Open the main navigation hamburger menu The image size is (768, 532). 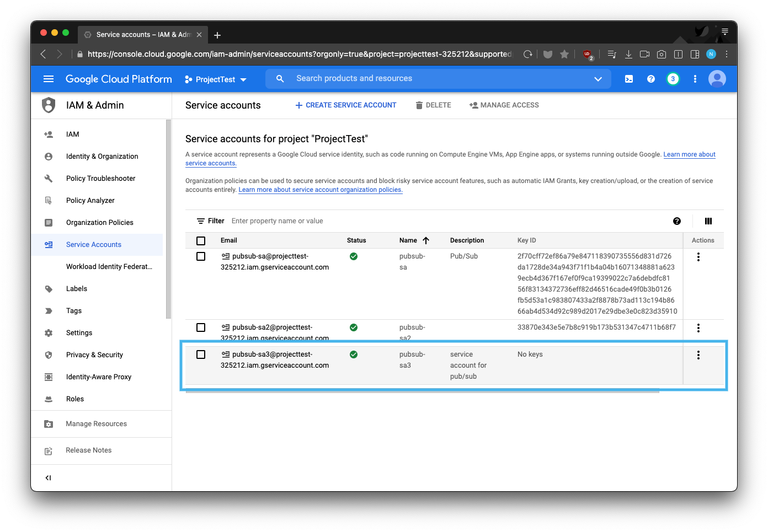(49, 79)
